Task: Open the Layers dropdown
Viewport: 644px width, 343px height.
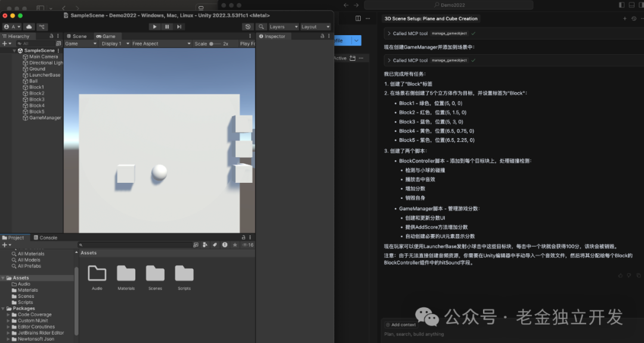Action: pyautogui.click(x=283, y=27)
